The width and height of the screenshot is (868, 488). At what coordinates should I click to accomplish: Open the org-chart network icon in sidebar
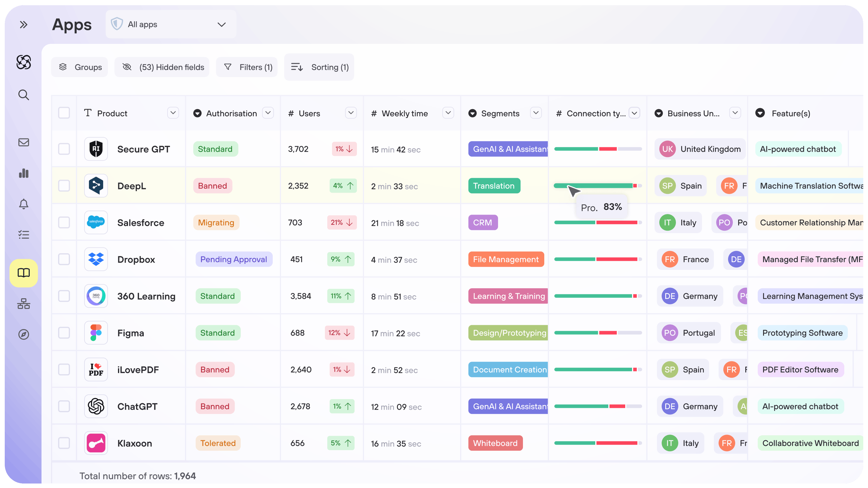click(x=23, y=304)
